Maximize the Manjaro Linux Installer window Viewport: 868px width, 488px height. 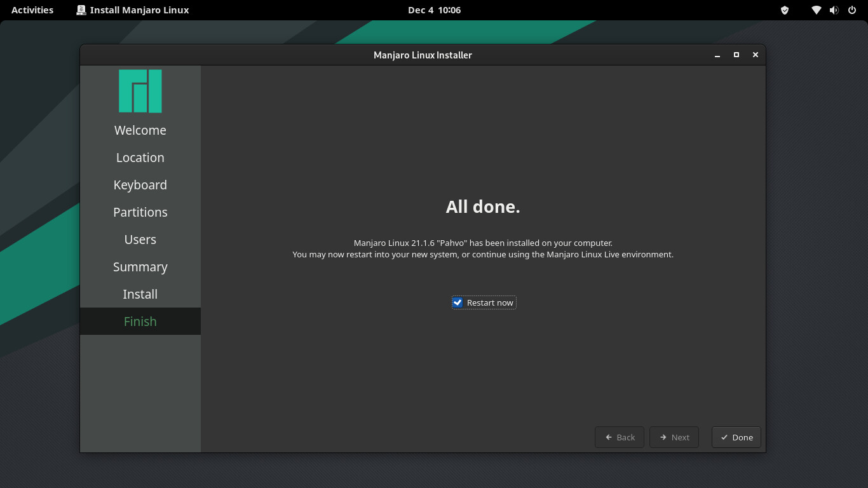coord(736,55)
